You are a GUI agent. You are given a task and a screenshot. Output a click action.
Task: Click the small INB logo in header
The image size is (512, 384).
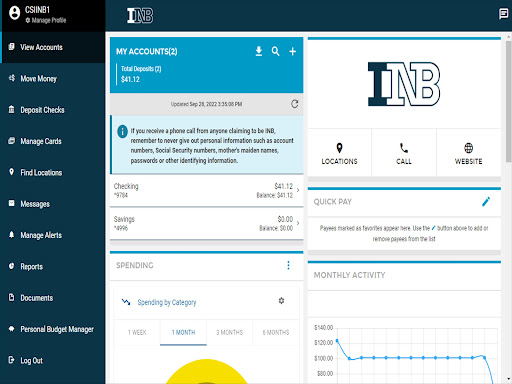(x=140, y=16)
